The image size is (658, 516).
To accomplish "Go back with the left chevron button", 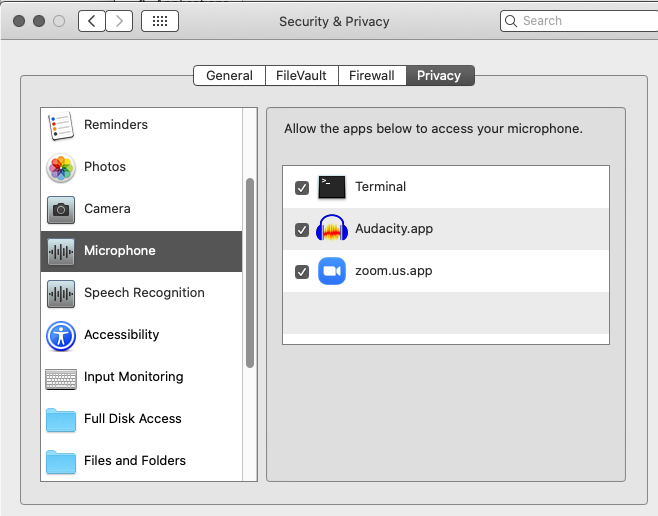I will [91, 21].
